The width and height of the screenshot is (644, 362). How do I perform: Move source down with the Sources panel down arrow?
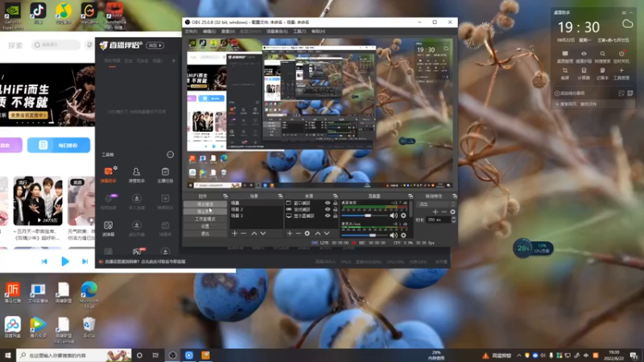point(327,233)
